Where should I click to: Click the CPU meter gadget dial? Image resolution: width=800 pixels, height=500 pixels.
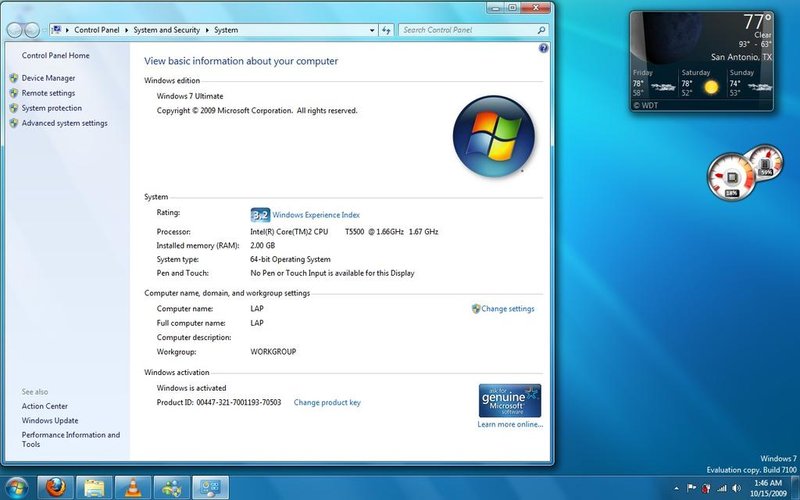coord(731,177)
